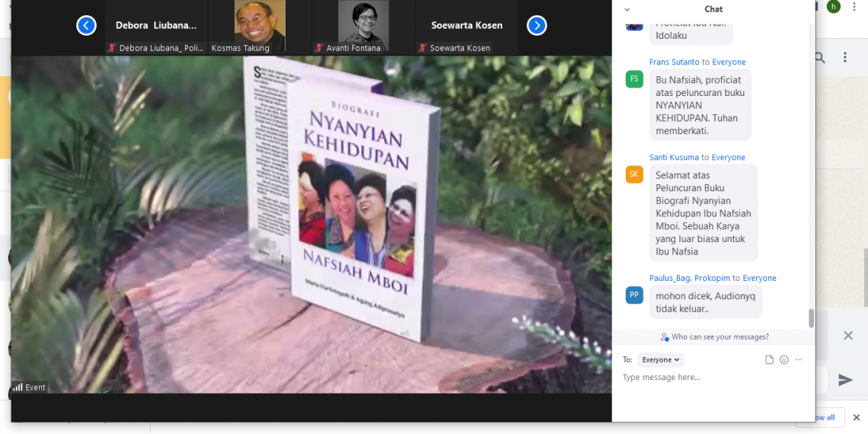Close the background panel above send arrow

[848, 336]
